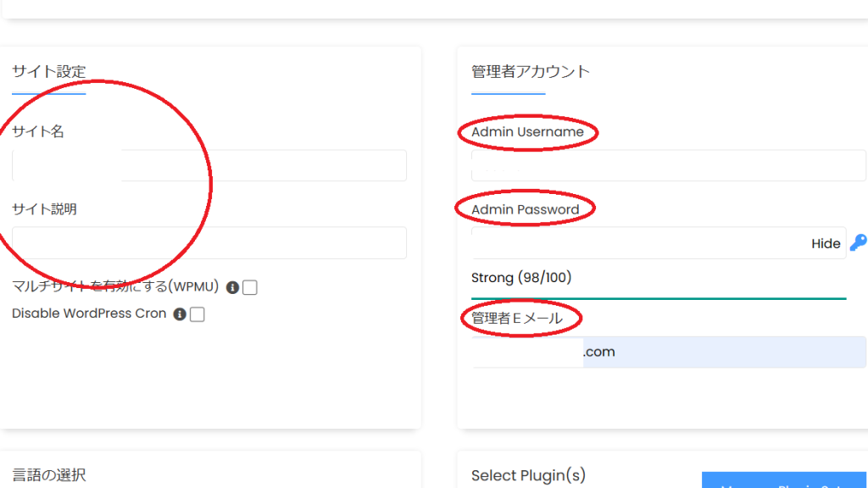Screen dimensions: 868x488
Task: Click into the サイト説明 text box
Action: click(x=209, y=242)
